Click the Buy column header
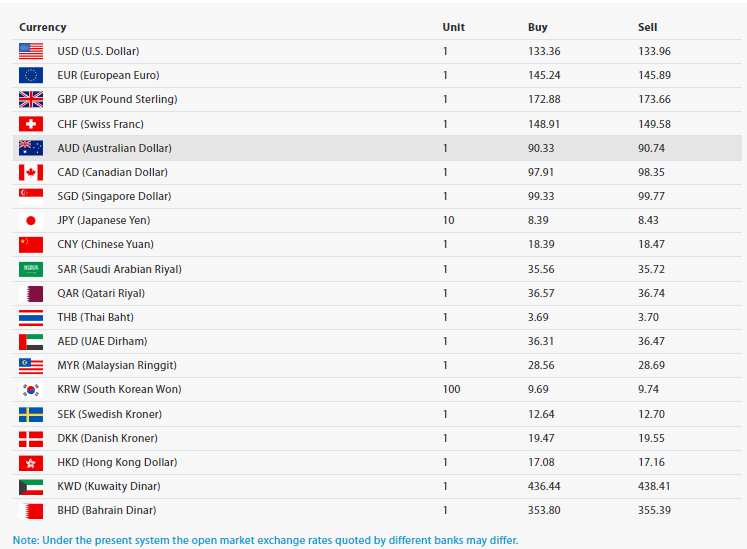The image size is (747, 549). coord(537,27)
